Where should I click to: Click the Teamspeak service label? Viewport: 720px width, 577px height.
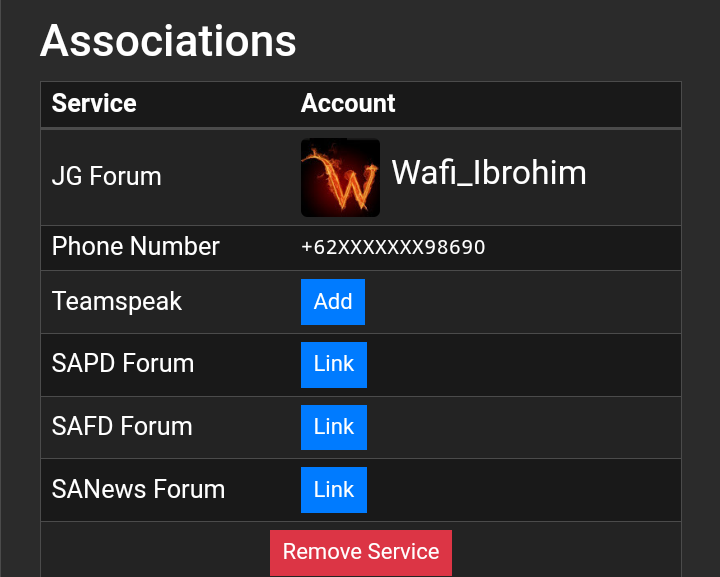(x=117, y=302)
